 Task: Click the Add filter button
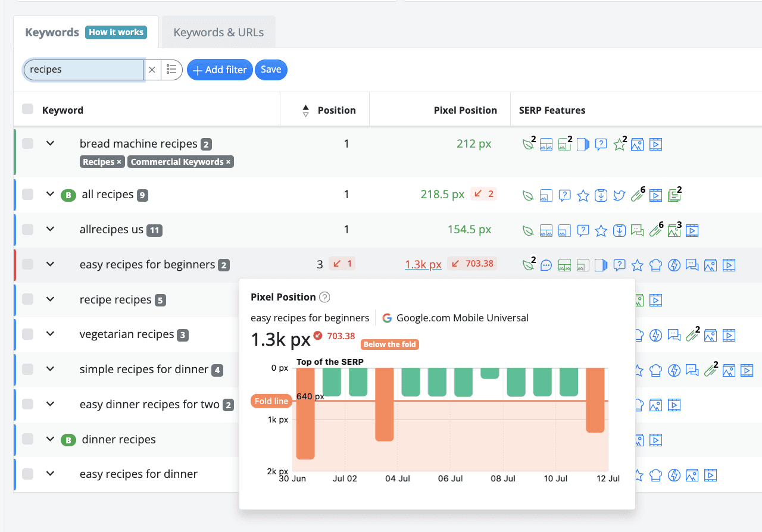tap(220, 70)
